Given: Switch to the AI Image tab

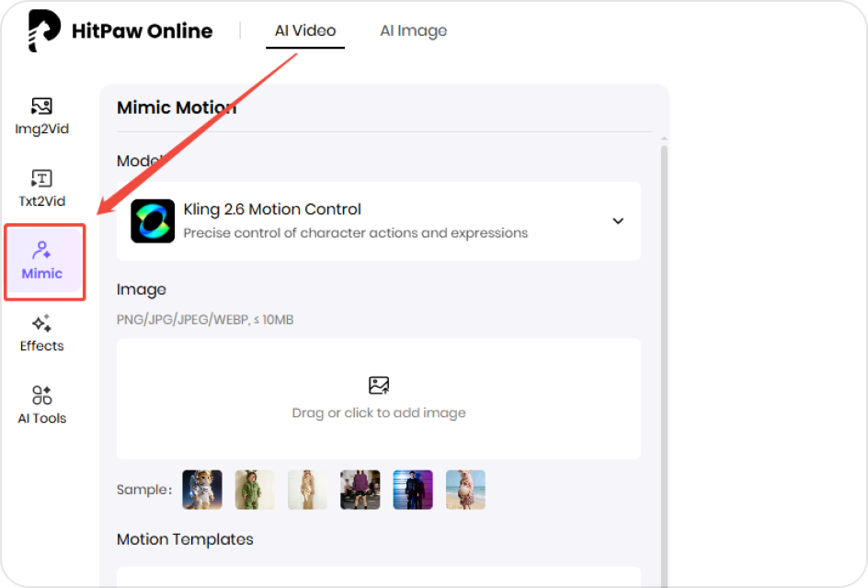Looking at the screenshot, I should (x=413, y=29).
